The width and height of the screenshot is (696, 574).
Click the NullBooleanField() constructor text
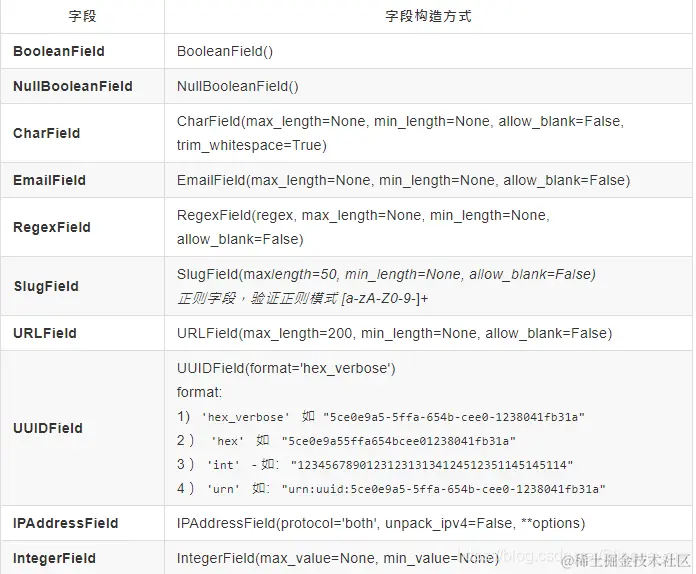tap(237, 86)
